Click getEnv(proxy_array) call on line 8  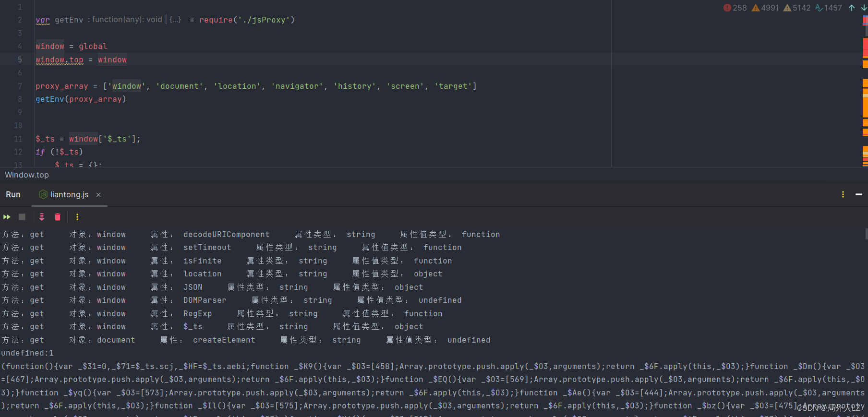pos(81,99)
